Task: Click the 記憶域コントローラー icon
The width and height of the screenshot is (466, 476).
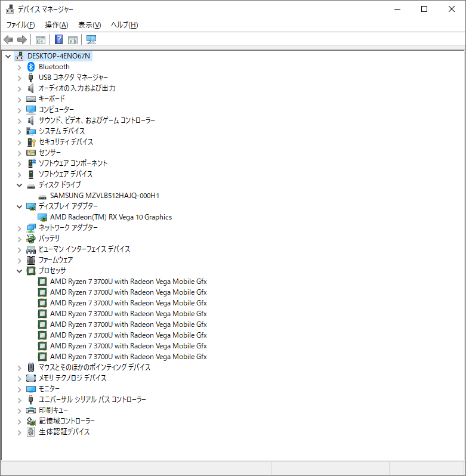Action: click(x=31, y=421)
